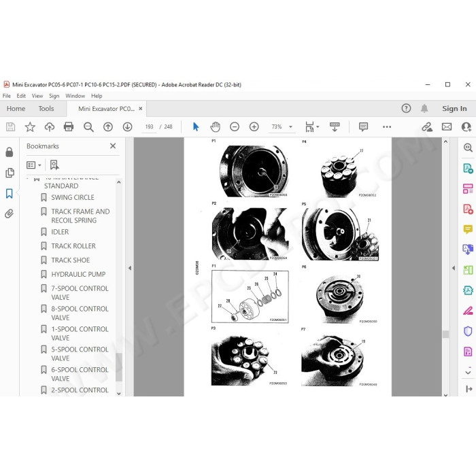Share a link to file
This screenshot has width=476, height=476.
point(427,126)
